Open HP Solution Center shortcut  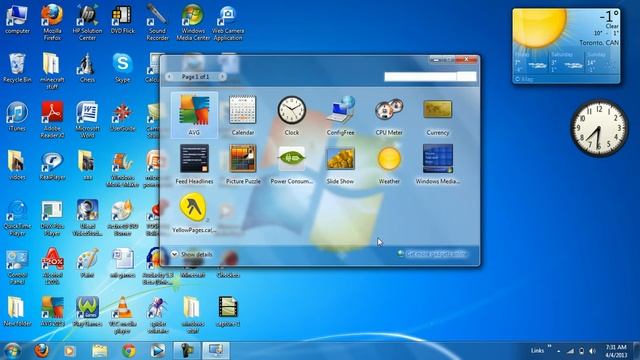click(87, 23)
